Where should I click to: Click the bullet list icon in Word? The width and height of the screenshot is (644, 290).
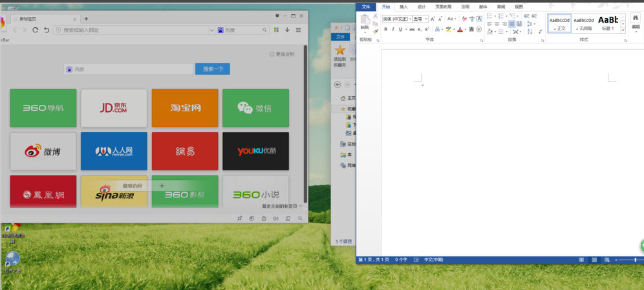(489, 16)
